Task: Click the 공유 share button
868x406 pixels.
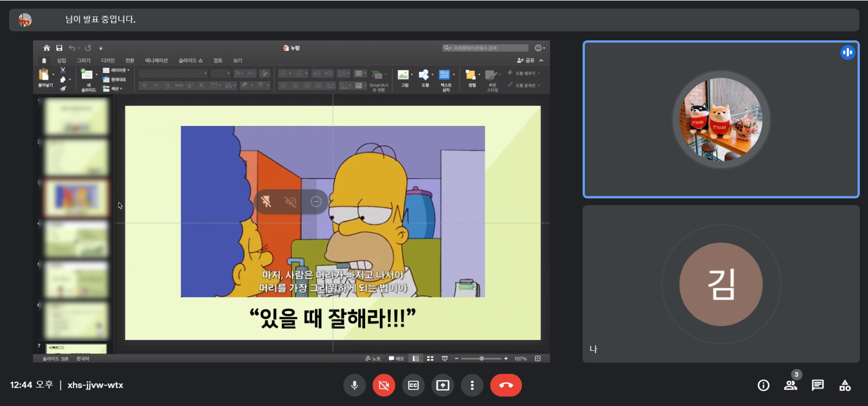Action: click(x=525, y=60)
